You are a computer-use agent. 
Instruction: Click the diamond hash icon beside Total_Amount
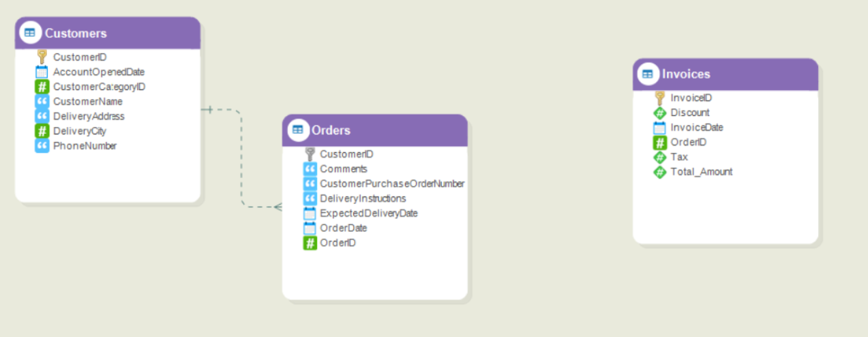659,172
